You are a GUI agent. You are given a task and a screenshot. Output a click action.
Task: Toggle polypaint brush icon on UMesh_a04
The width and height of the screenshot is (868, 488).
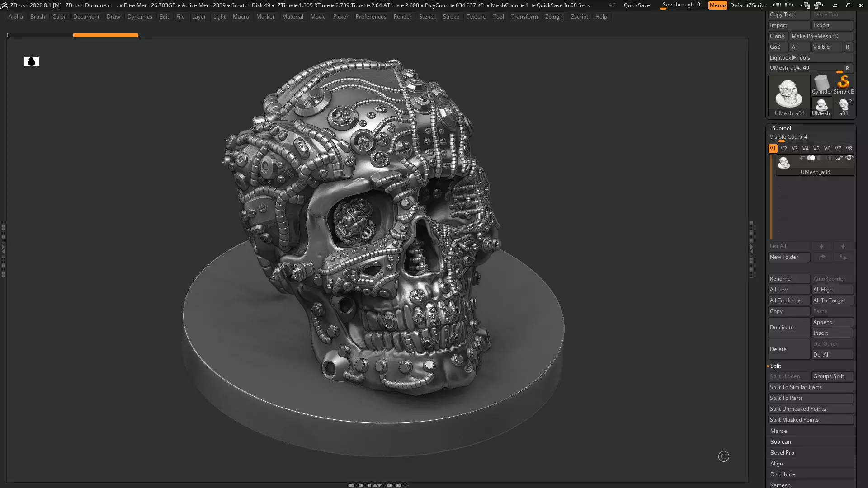click(x=839, y=158)
